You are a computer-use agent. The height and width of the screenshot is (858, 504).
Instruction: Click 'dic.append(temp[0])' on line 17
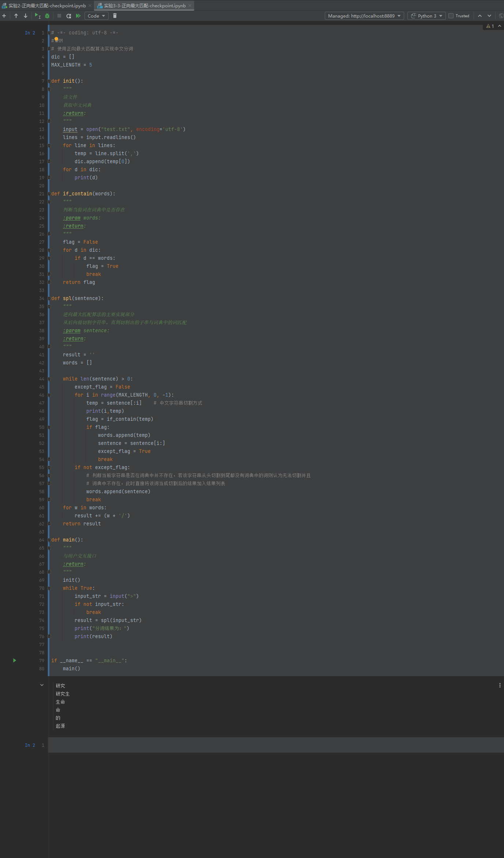[x=102, y=162]
